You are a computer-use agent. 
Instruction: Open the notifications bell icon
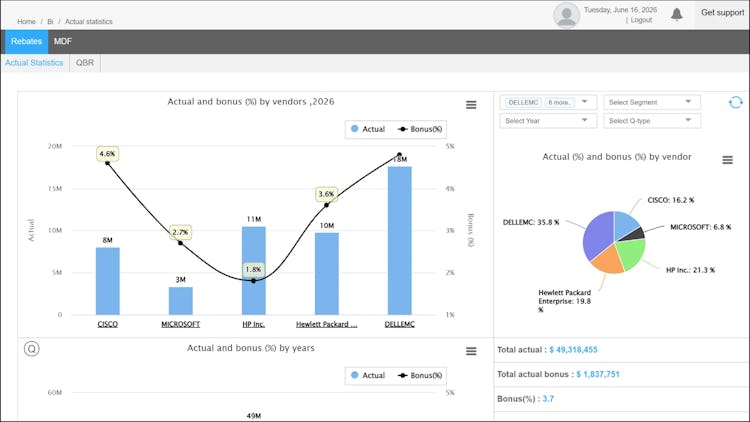676,14
